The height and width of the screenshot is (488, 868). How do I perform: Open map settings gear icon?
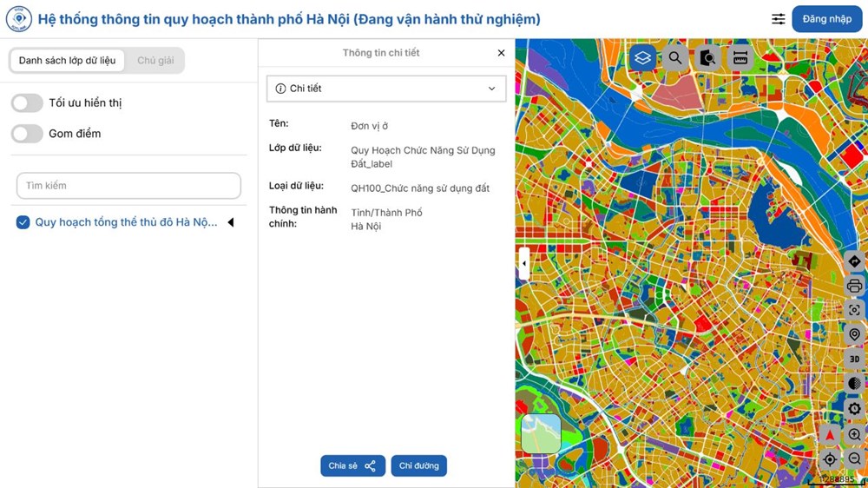tap(854, 408)
